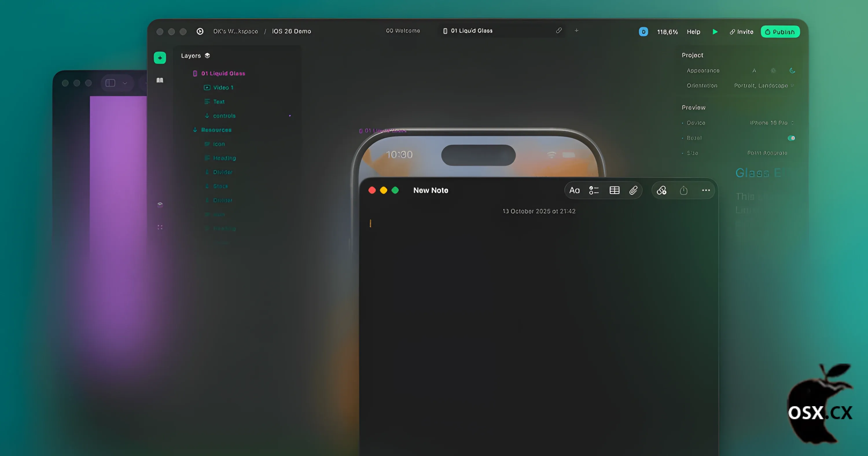The image size is (868, 456).
Task: Click the link note icon
Action: pos(661,190)
